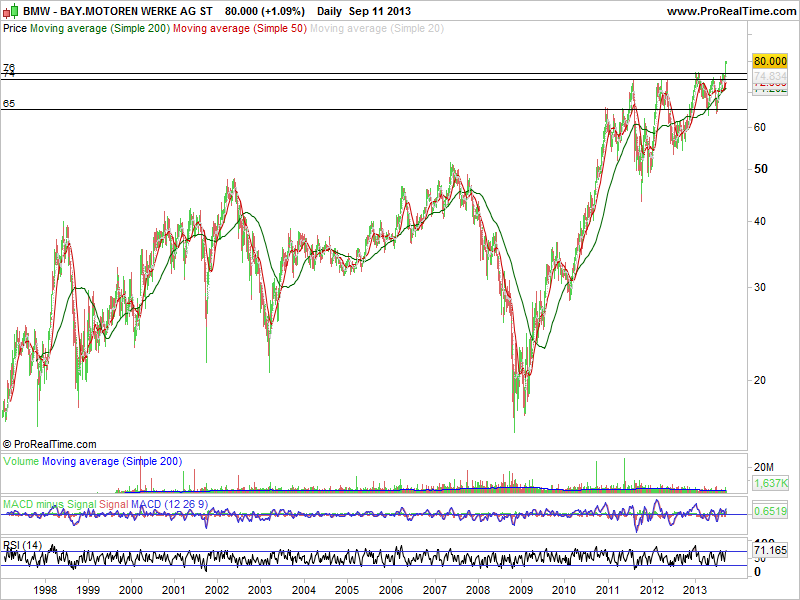This screenshot has height=600, width=800.
Task: Click the © ProRealTime.com copyright text
Action: [49, 444]
